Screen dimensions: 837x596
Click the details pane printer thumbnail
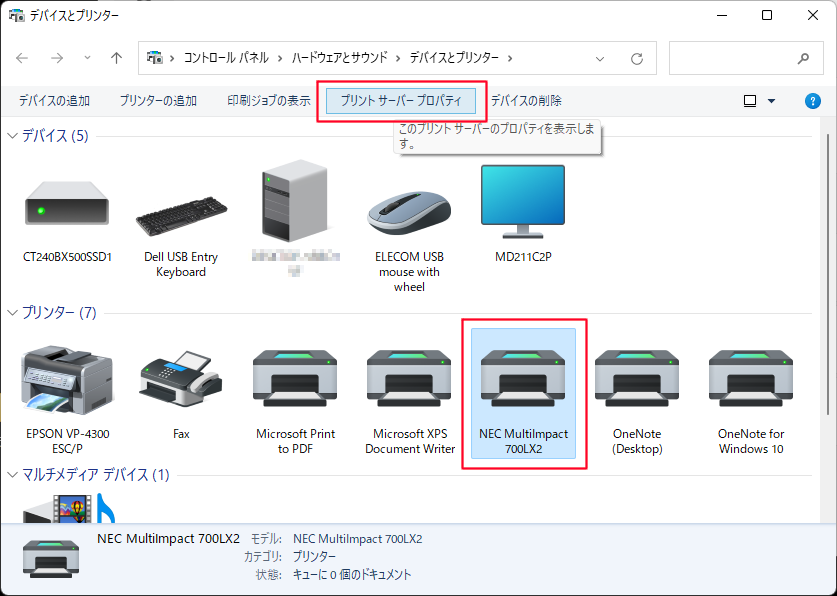point(51,559)
